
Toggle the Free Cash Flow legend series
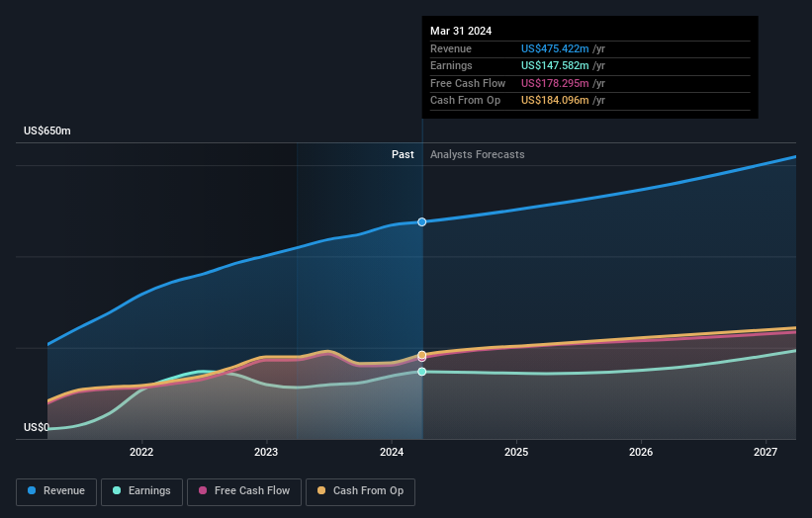(x=244, y=491)
